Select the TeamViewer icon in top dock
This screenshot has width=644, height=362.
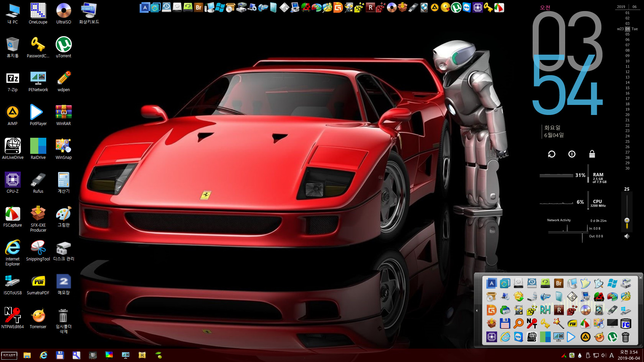467,7
